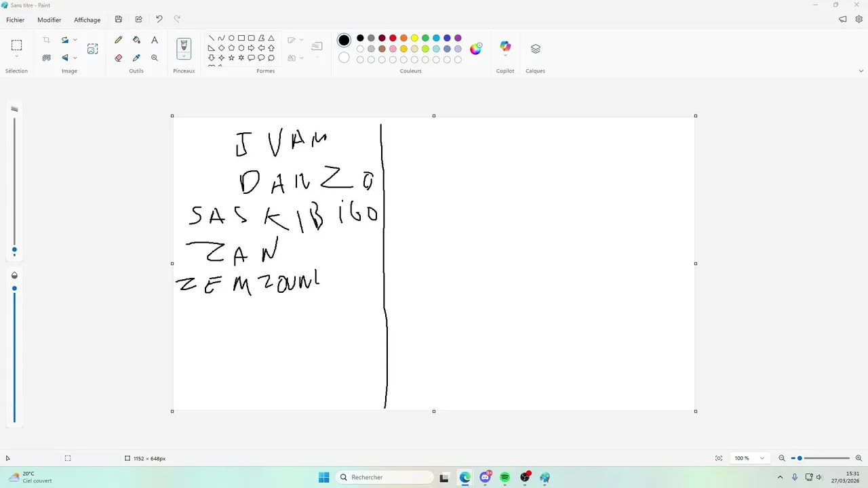
Task: Click the Share icon next to Save
Action: [x=139, y=20]
